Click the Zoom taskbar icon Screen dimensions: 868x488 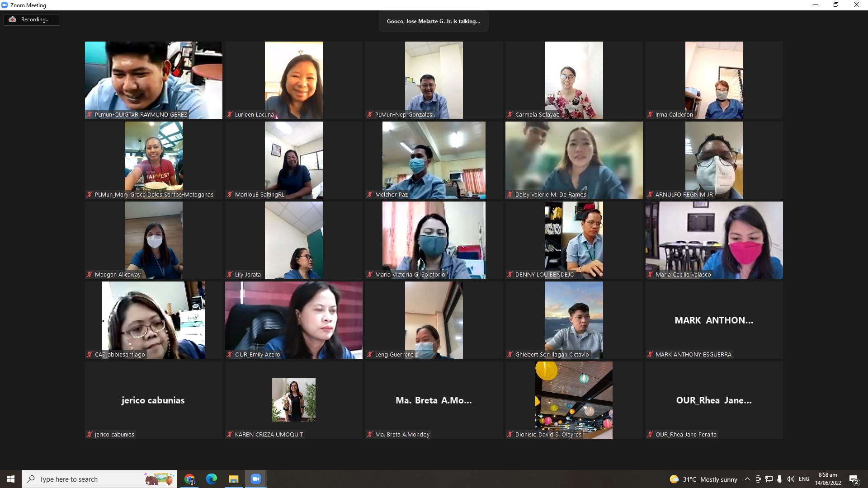[256, 479]
